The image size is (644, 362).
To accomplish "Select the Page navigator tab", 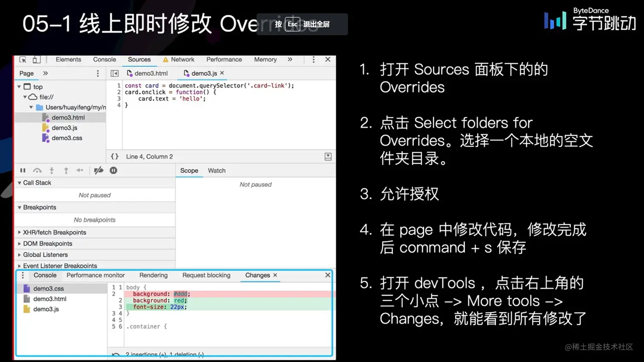I will point(26,73).
